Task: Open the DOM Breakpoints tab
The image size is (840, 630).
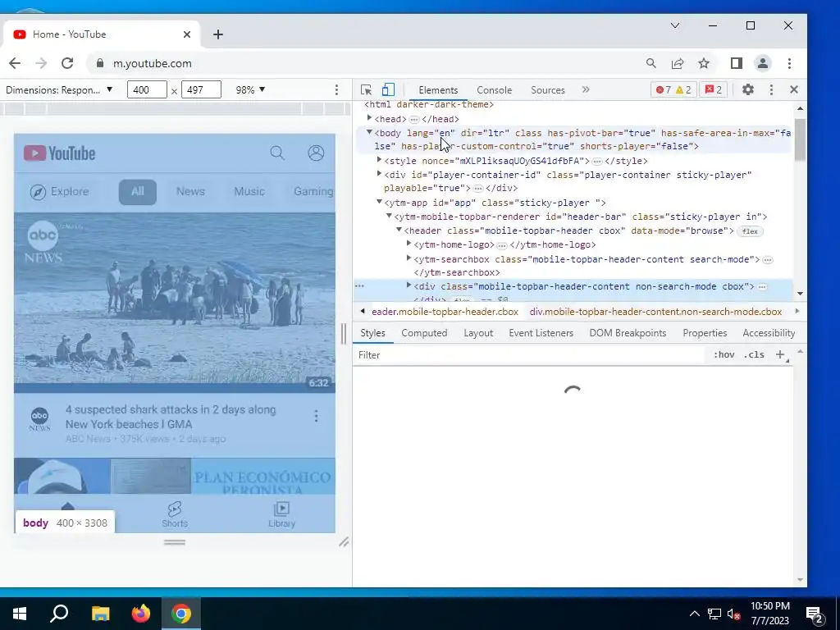Action: point(628,333)
